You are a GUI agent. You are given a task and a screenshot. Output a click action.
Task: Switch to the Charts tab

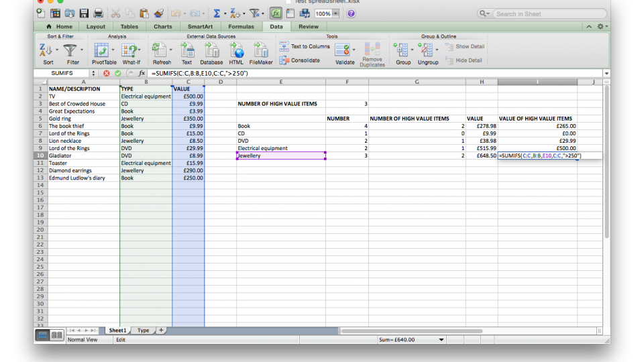[162, 26]
